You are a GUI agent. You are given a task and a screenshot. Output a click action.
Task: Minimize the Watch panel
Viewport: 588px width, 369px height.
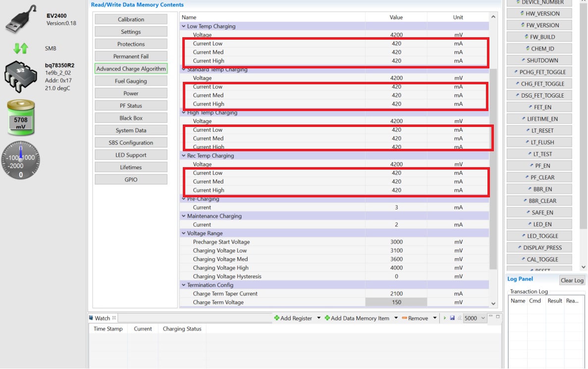coord(490,316)
